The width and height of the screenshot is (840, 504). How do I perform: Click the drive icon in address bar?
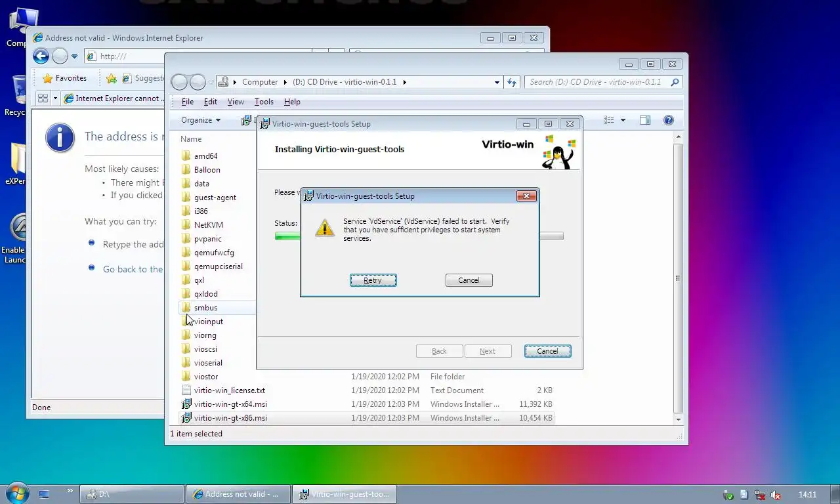[x=223, y=82]
